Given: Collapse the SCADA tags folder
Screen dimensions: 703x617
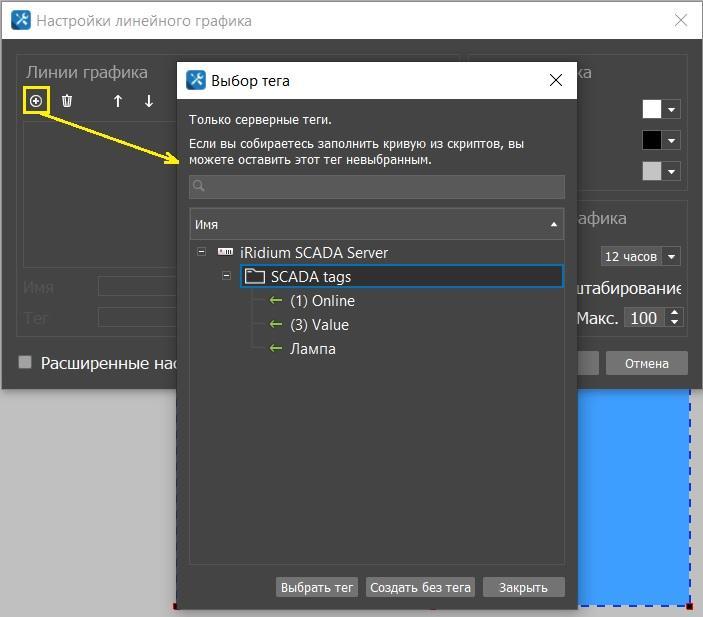Looking at the screenshot, I should pos(227,277).
